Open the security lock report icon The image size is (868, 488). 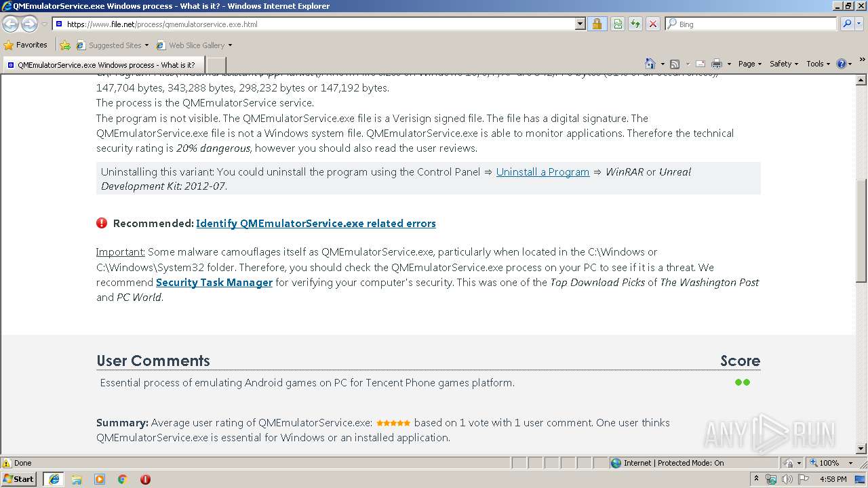[x=597, y=24]
